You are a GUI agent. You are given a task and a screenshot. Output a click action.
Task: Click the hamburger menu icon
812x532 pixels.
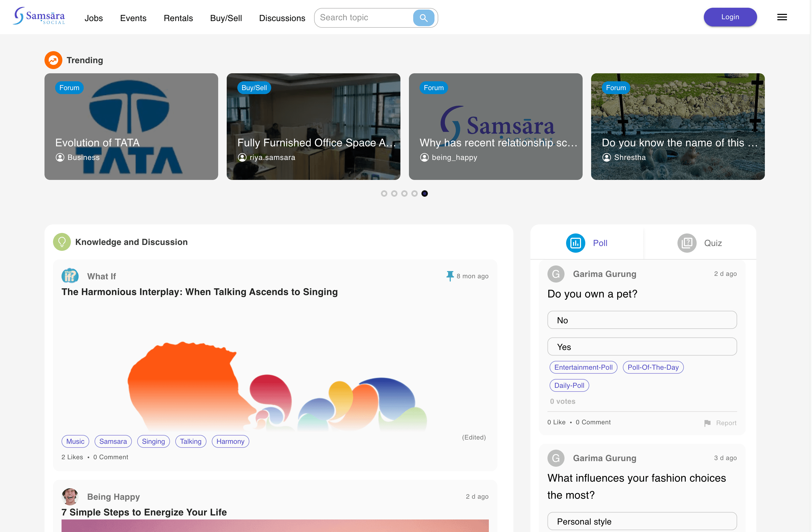pos(782,17)
